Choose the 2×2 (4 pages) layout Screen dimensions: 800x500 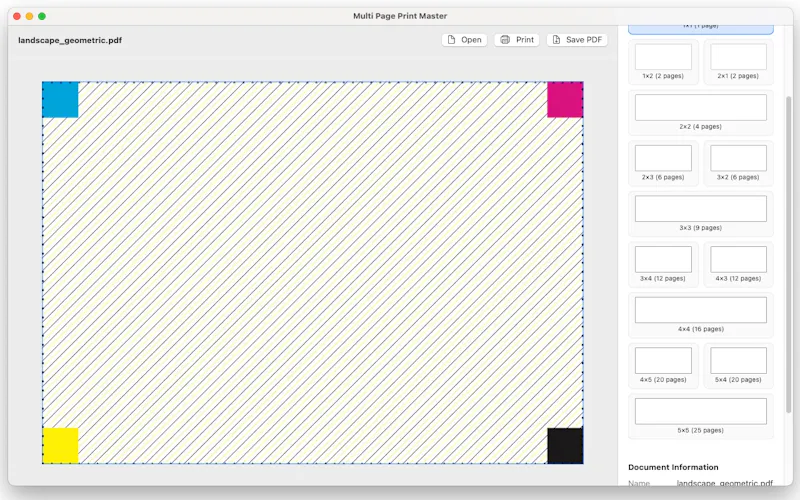pyautogui.click(x=701, y=113)
